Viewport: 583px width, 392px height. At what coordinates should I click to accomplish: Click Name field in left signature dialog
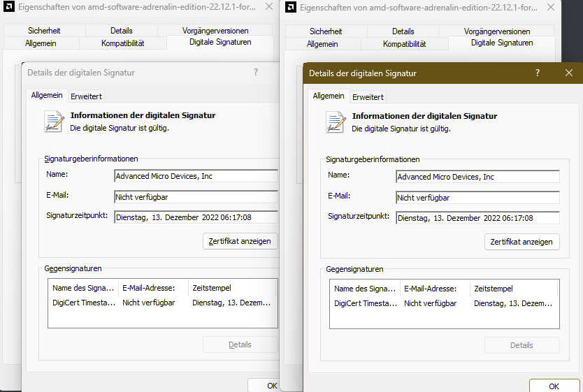196,176
